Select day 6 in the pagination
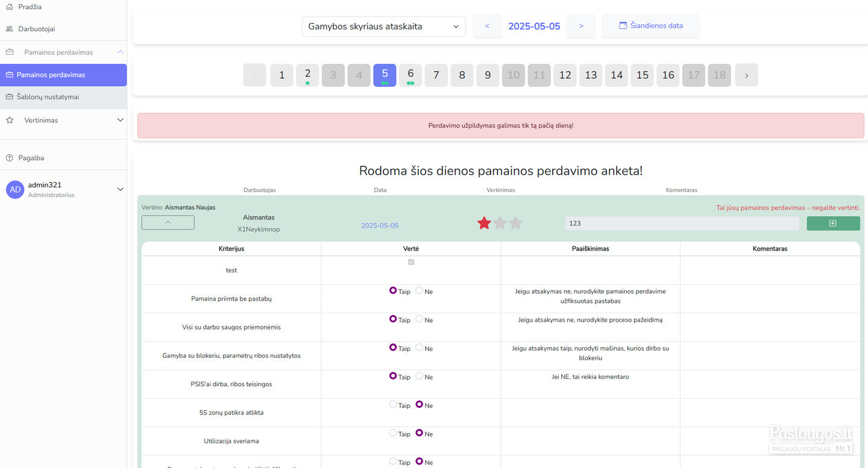The image size is (868, 468). click(410, 75)
